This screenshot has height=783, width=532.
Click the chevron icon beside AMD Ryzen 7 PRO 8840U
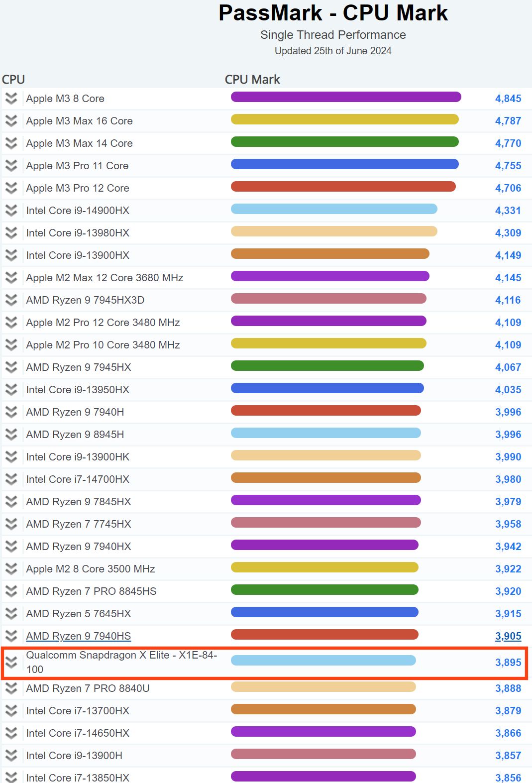[x=11, y=688]
